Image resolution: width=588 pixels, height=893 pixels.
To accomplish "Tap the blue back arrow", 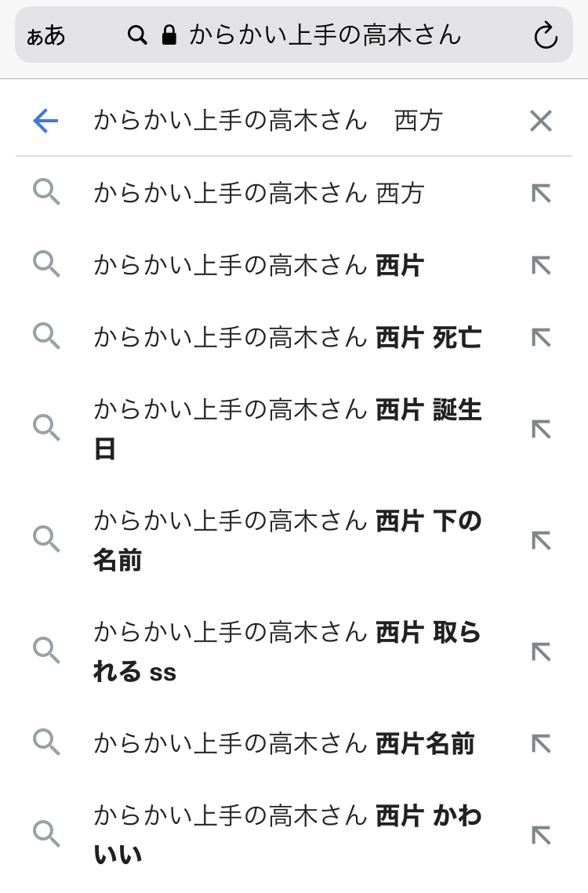I will [45, 121].
